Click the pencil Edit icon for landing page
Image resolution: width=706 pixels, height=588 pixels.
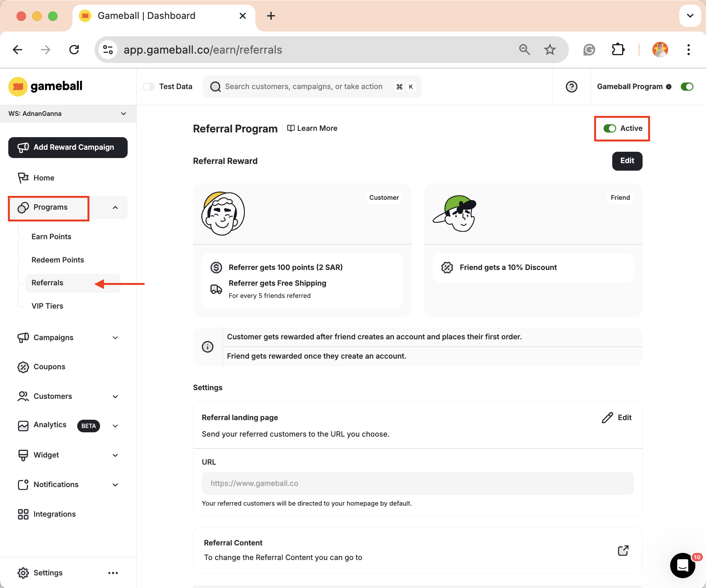(607, 417)
